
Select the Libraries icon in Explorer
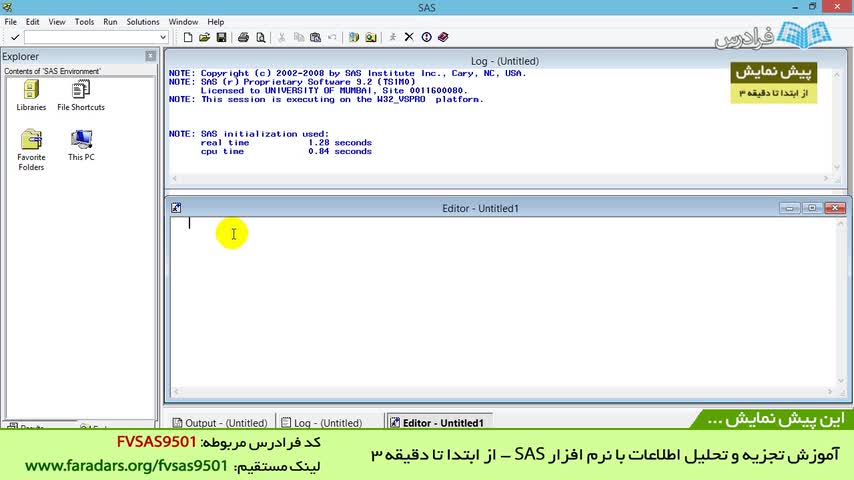tap(31, 96)
